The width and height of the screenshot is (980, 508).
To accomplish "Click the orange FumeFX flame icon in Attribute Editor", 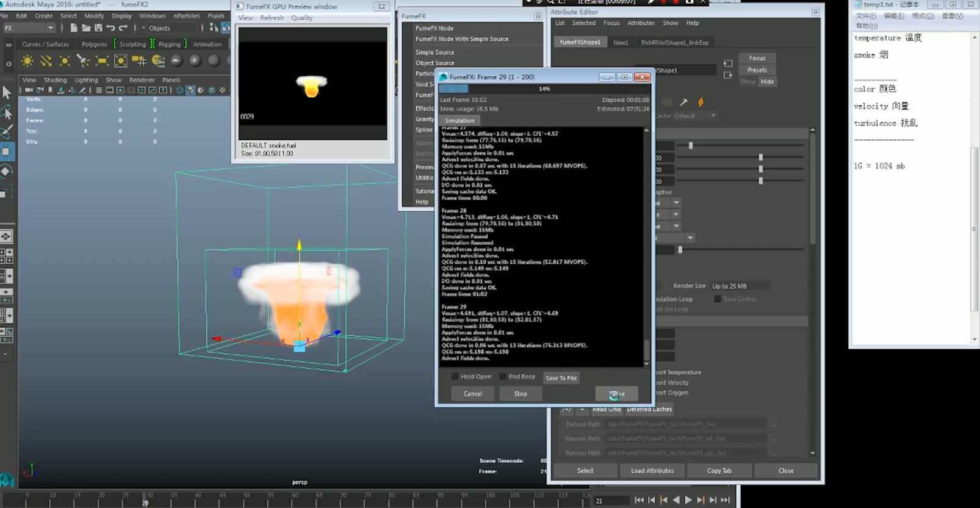I will pos(701,102).
